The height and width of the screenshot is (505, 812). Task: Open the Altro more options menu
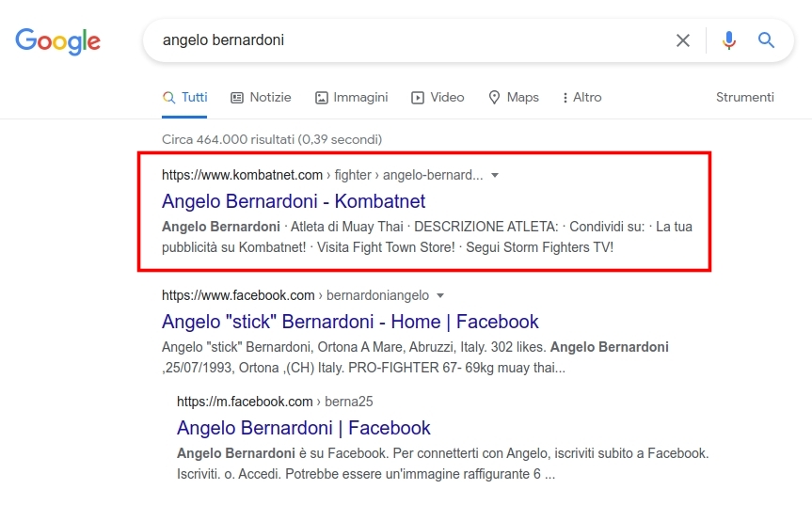[x=582, y=97]
